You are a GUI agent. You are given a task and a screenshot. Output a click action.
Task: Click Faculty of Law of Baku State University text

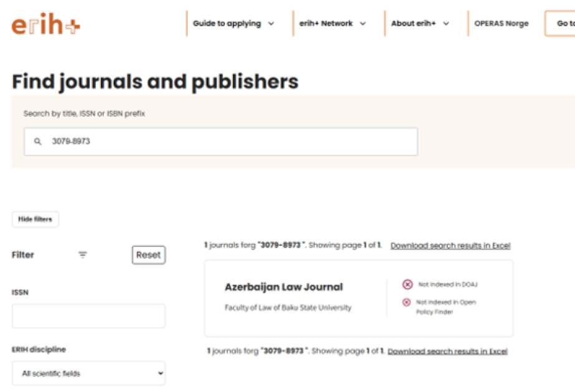point(288,307)
